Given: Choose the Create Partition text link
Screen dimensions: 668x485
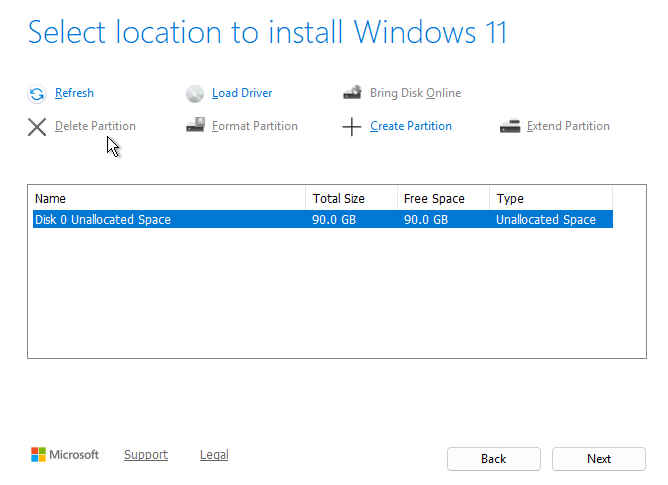Looking at the screenshot, I should [x=410, y=126].
